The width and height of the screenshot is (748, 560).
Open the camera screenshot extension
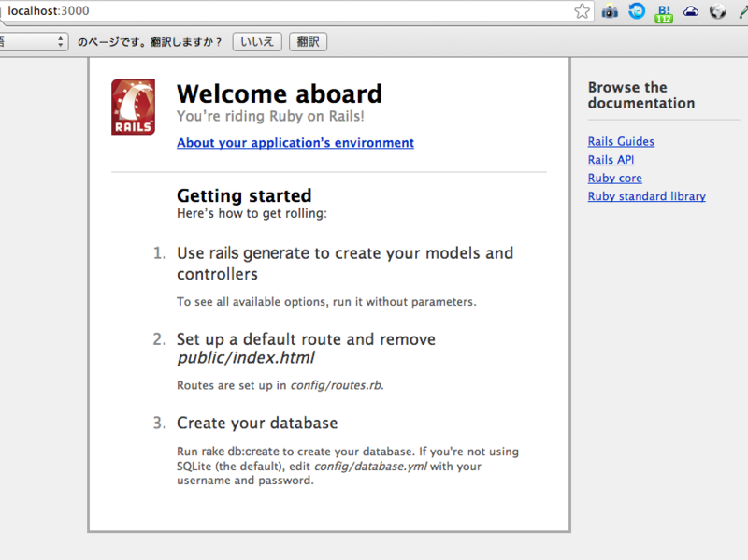click(x=610, y=11)
